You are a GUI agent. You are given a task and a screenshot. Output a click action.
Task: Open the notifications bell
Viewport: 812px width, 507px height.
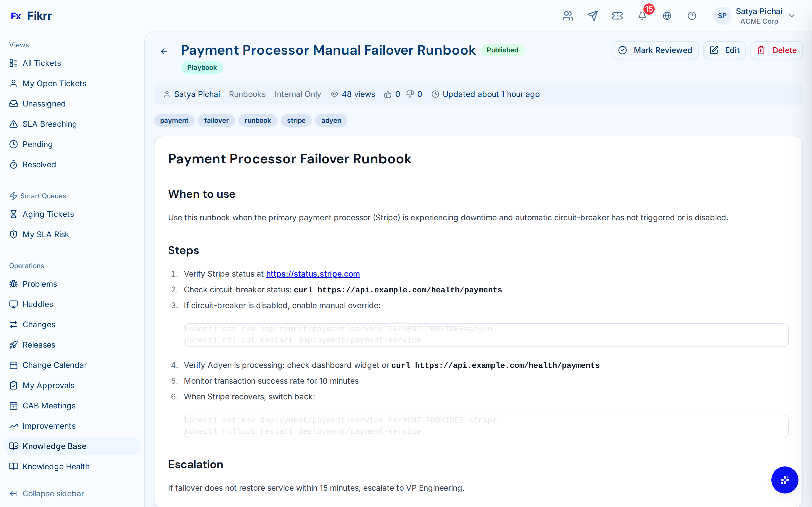(x=642, y=16)
